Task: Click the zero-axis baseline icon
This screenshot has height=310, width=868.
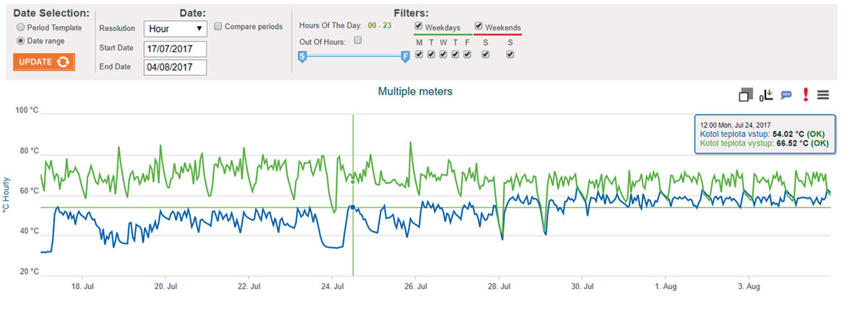Action: 767,95
